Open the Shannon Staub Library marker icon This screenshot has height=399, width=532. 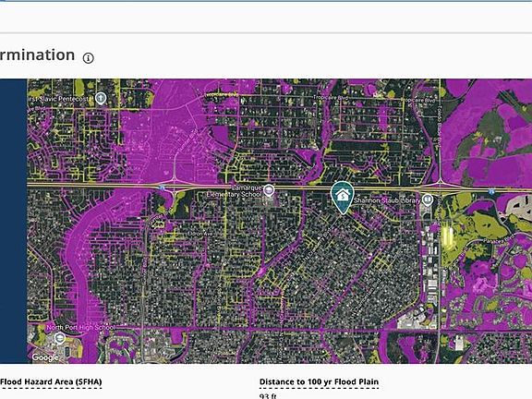click(428, 199)
